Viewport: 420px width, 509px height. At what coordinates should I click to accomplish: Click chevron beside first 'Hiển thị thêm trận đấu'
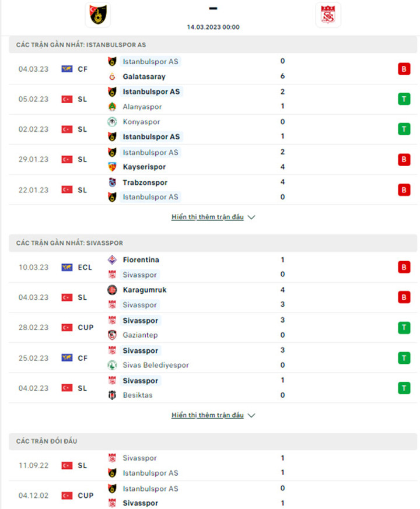[x=251, y=217]
